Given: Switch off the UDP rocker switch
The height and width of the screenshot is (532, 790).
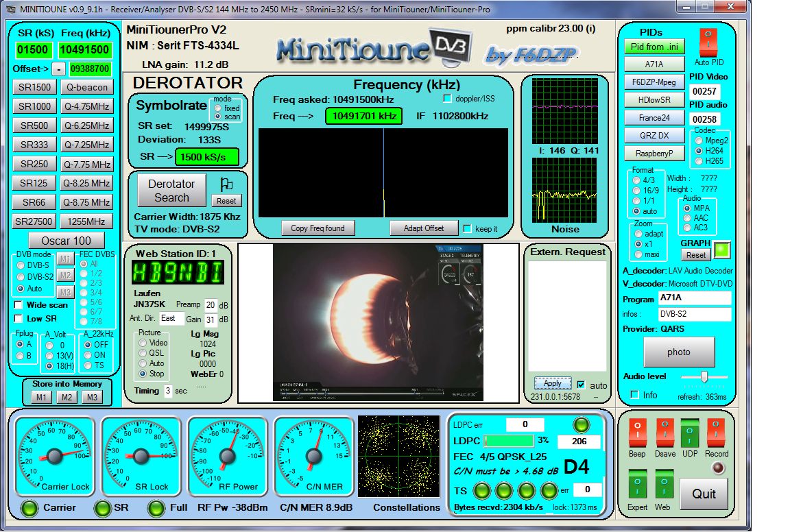Looking at the screenshot, I should 690,433.
